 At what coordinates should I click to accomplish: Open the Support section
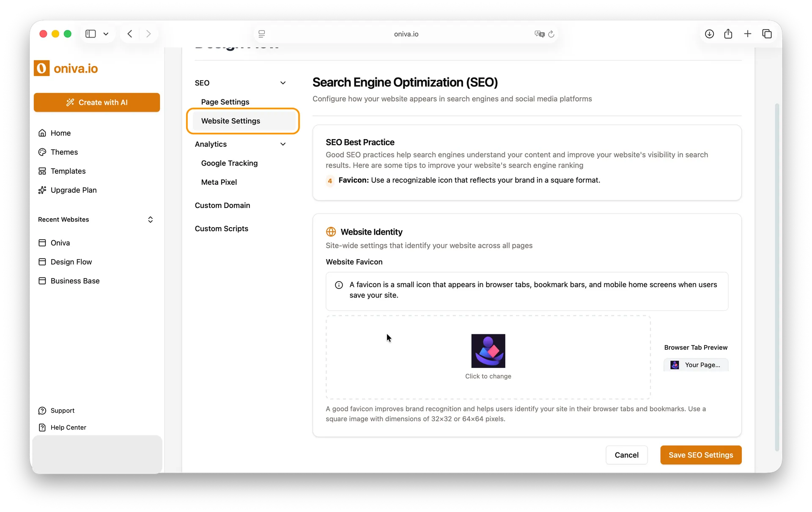pos(62,410)
